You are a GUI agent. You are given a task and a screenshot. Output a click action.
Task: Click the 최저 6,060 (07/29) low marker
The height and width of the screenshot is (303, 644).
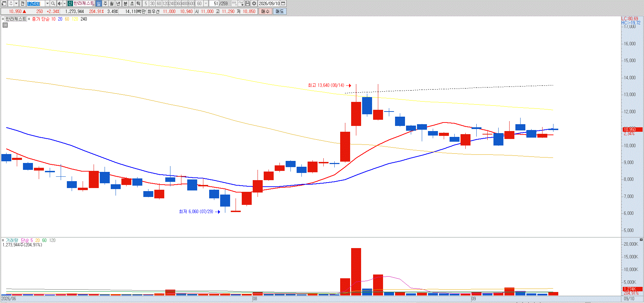pyautogui.click(x=199, y=211)
